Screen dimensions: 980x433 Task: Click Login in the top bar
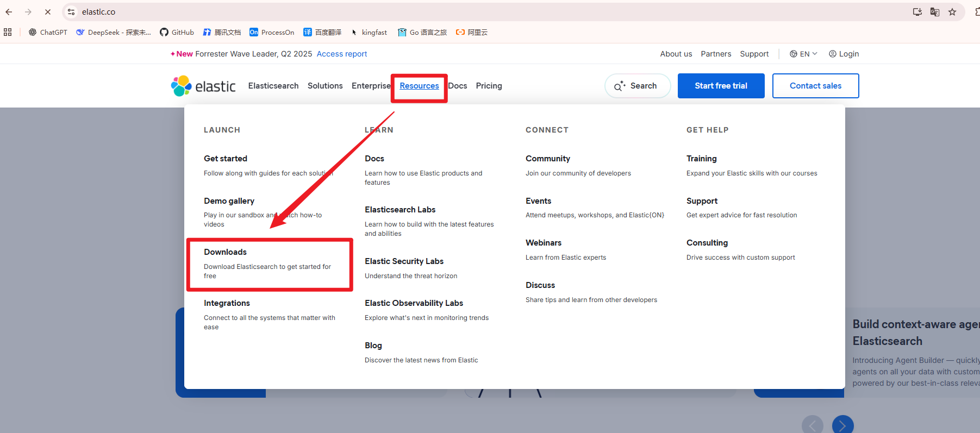coord(844,54)
